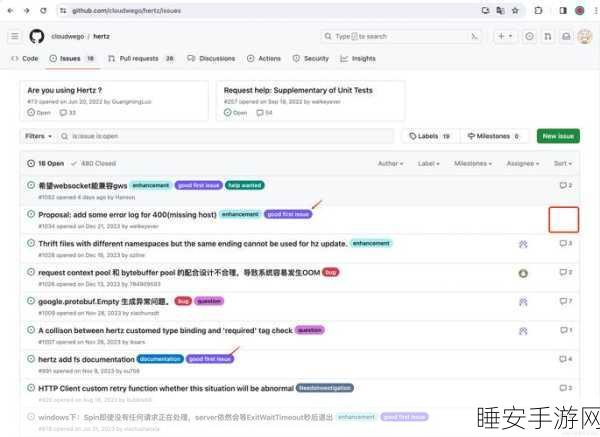Open comments on the websocket gws issue
The width and height of the screenshot is (600, 437).
566,185
